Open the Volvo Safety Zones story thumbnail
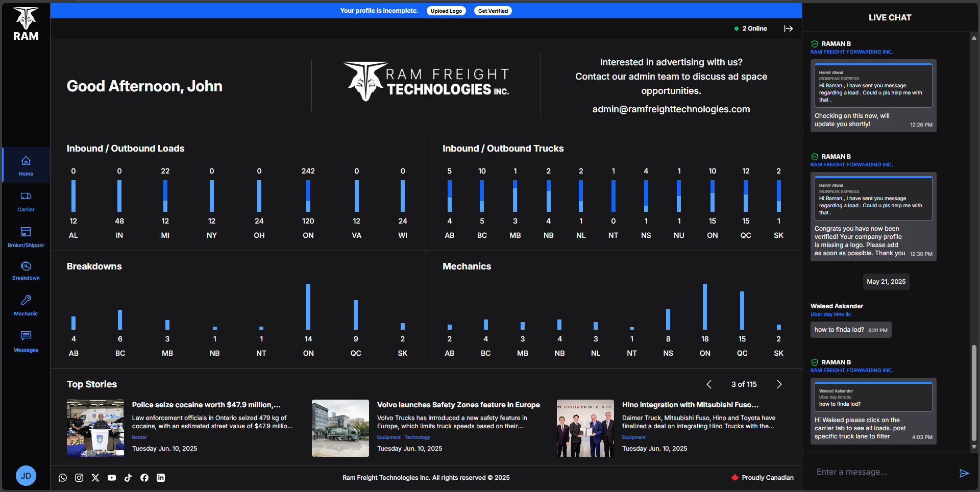 [340, 428]
